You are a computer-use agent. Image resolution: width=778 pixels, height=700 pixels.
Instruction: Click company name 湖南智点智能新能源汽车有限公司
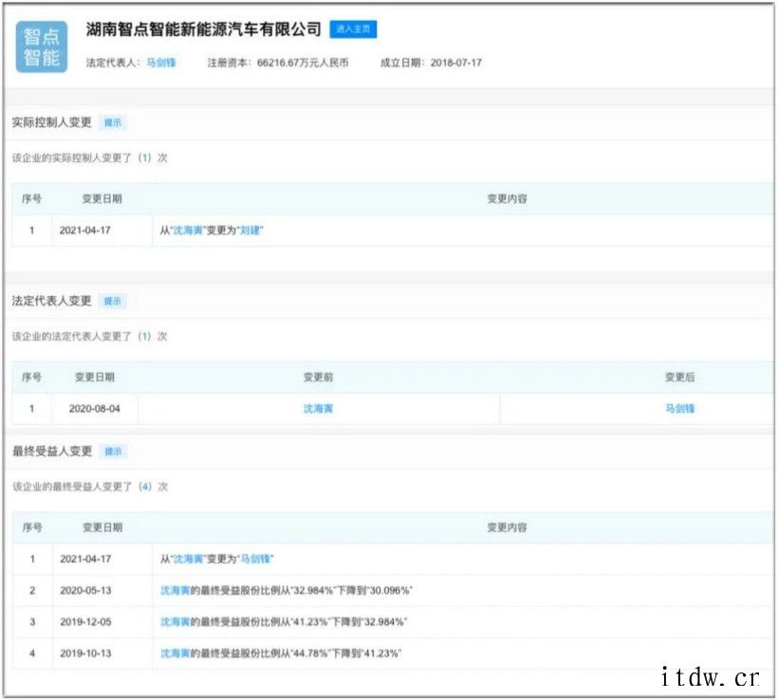coord(203,29)
